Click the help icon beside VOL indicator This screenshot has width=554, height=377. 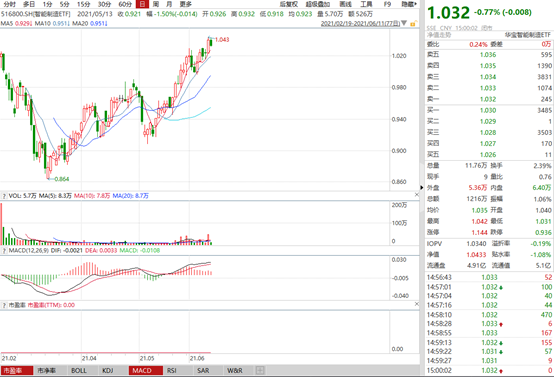[4, 196]
